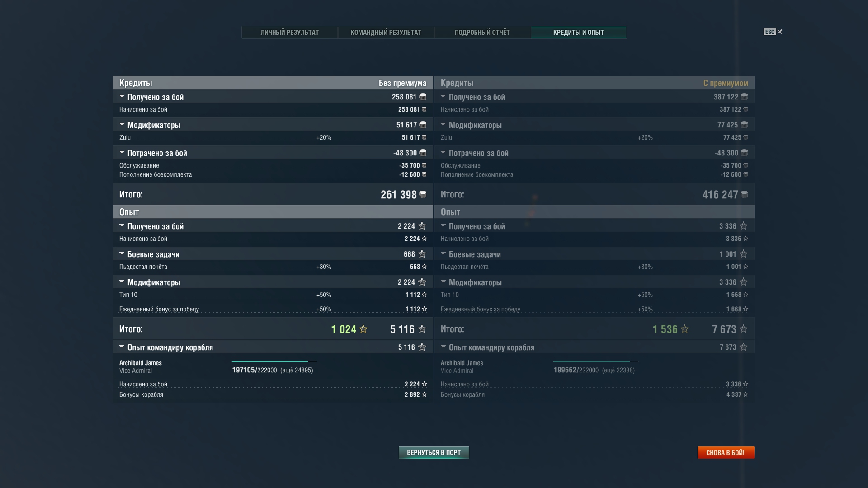The width and height of the screenshot is (868, 488).
Task: Click the credits coin icon beside 261 398 total
Action: pyautogui.click(x=423, y=194)
